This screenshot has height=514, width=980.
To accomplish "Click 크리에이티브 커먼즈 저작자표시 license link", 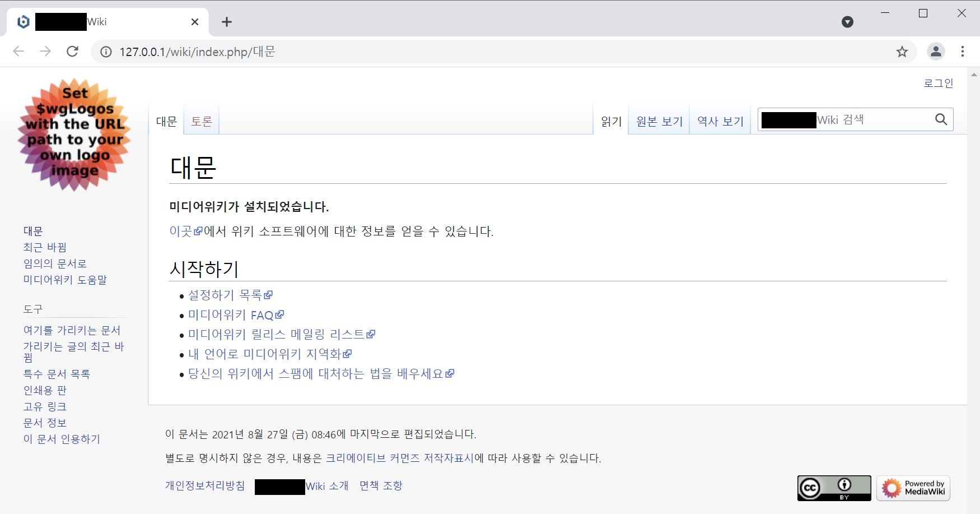I will tap(400, 458).
